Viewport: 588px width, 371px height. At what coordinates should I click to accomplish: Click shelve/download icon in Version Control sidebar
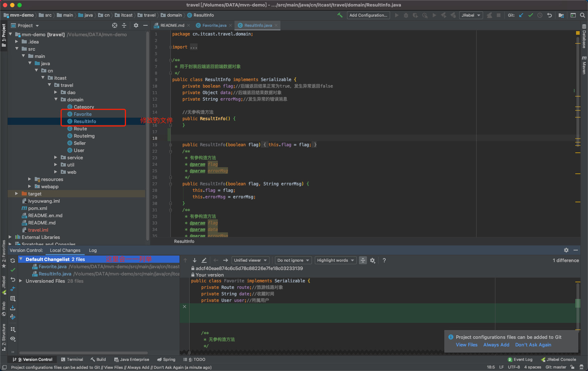tap(13, 308)
